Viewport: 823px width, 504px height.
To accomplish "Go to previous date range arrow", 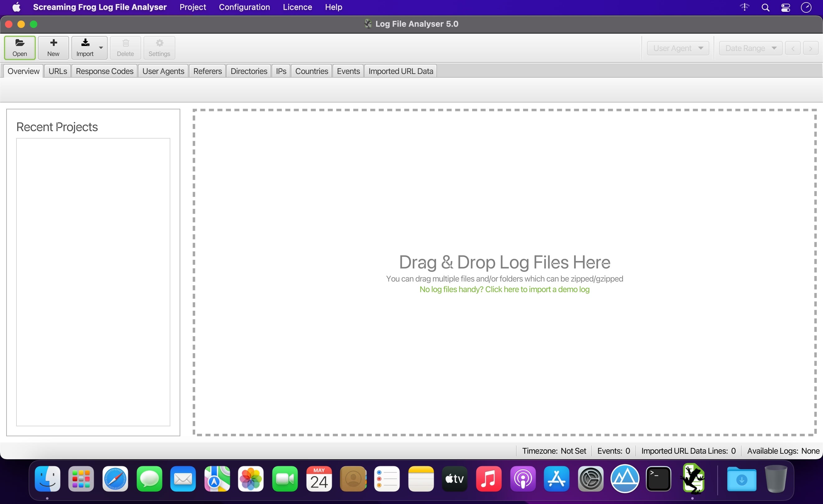I will click(793, 48).
